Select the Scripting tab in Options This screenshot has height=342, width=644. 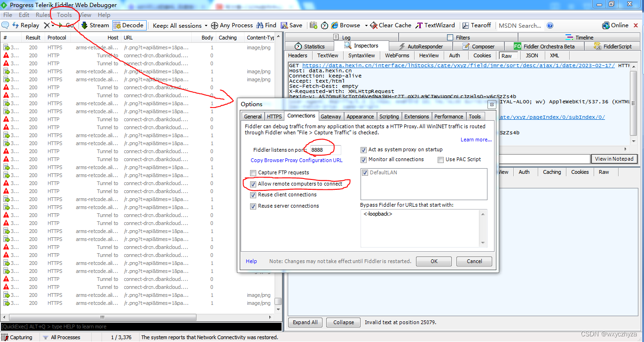tap(389, 117)
